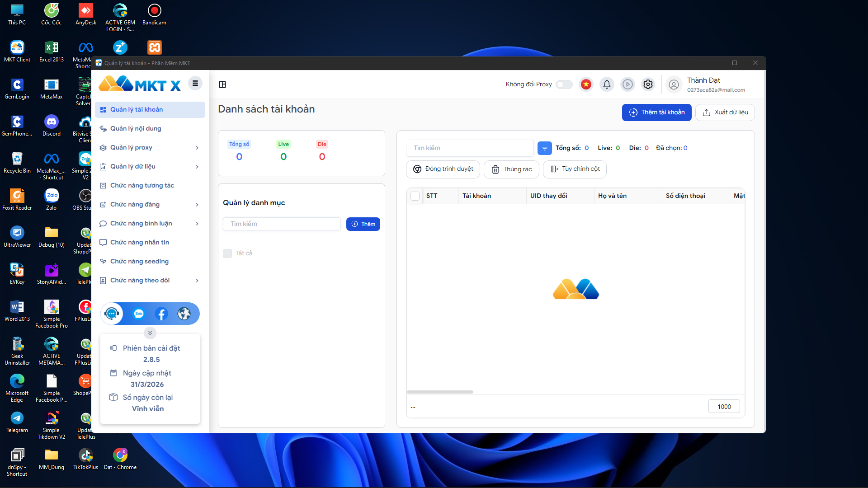Open Chức năng nhắn tin menu item
868x488 pixels.
150,243
